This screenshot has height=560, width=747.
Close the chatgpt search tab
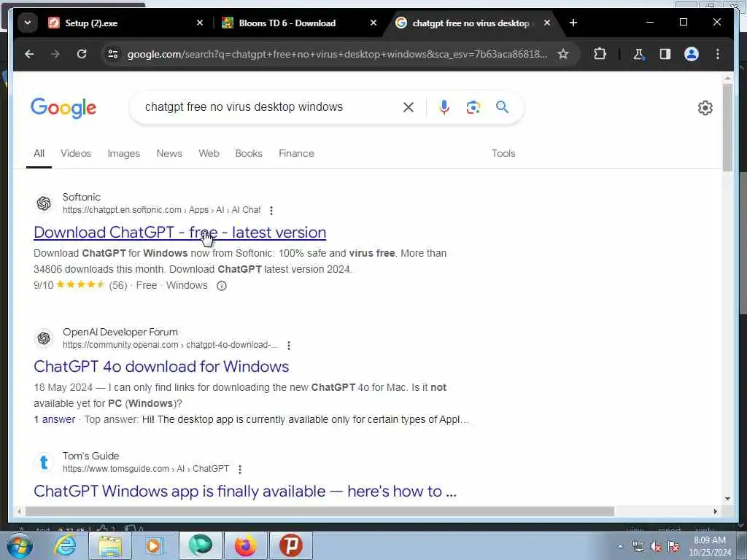coord(547,23)
